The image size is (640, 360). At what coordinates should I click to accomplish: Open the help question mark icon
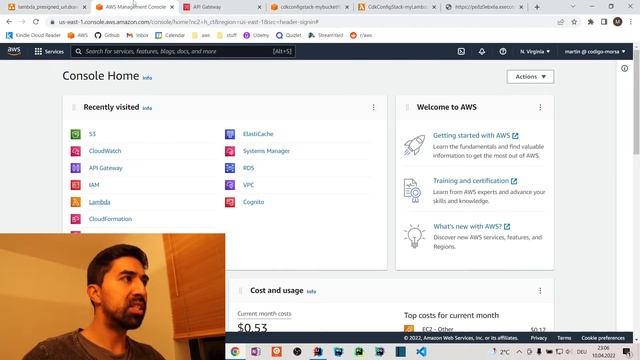pos(503,51)
